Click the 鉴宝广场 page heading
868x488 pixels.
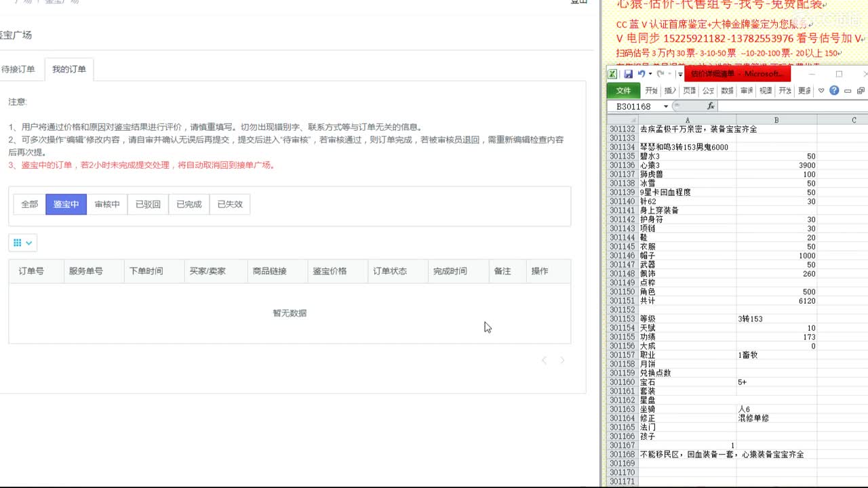15,35
